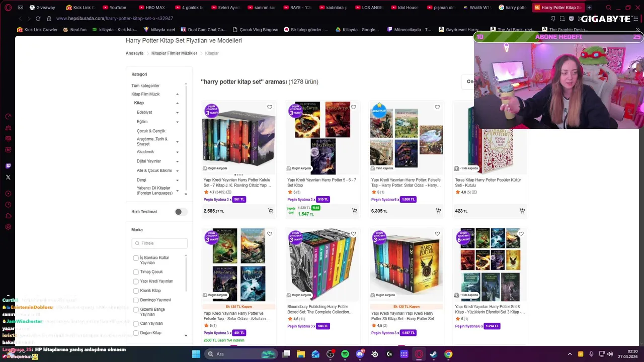This screenshot has height=362, width=644.
Task: Click the Marka Filtrele search field
Action: pos(159,243)
